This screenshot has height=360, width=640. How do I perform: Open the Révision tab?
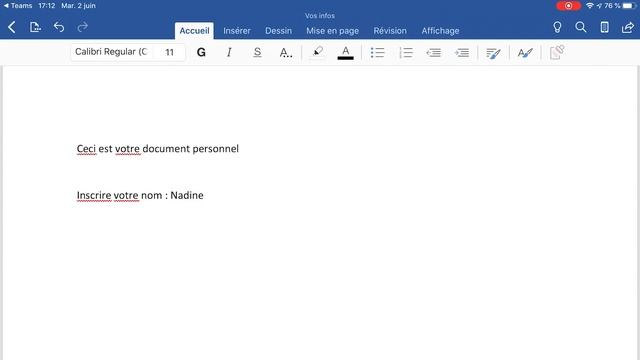pos(390,31)
